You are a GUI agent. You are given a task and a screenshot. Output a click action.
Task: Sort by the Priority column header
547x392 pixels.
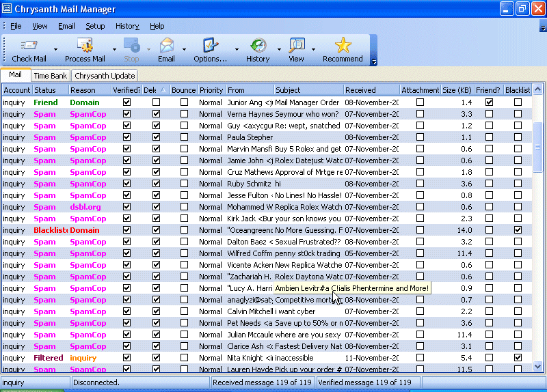point(212,90)
